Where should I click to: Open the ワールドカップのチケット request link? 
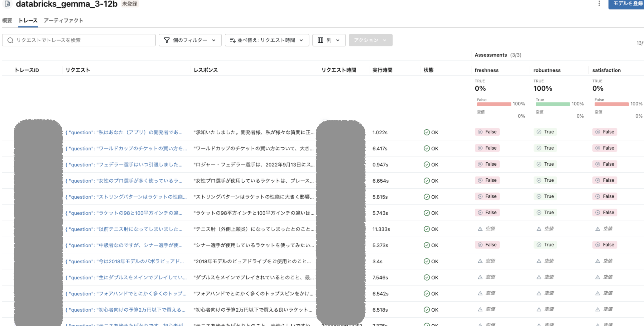126,148
